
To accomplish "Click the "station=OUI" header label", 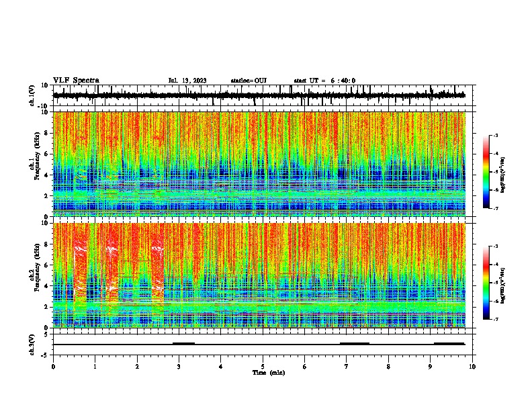I will tap(249, 81).
